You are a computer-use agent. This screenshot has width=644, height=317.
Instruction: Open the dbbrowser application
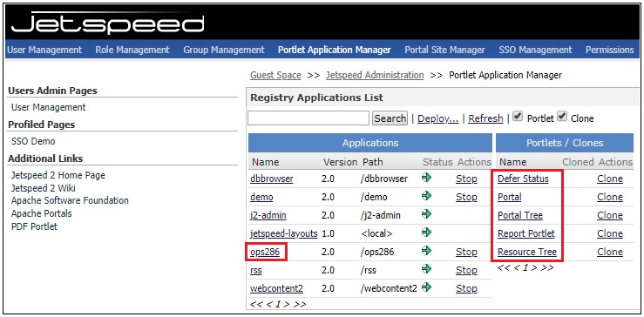point(272,179)
